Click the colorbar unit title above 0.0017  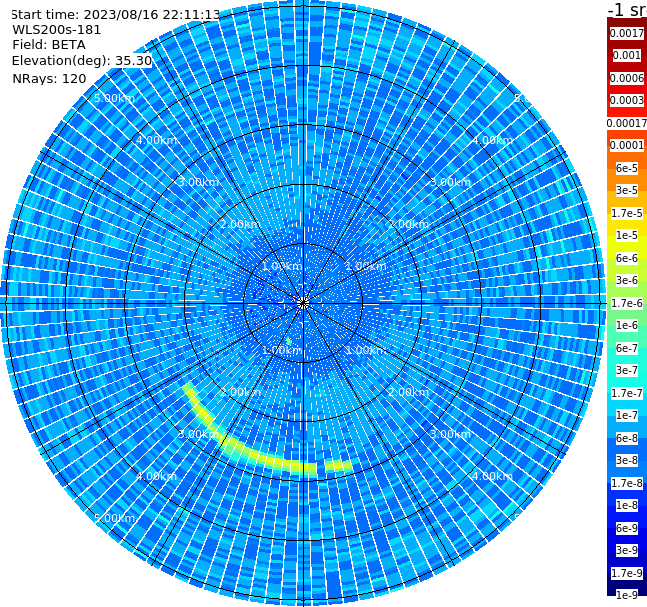click(627, 9)
